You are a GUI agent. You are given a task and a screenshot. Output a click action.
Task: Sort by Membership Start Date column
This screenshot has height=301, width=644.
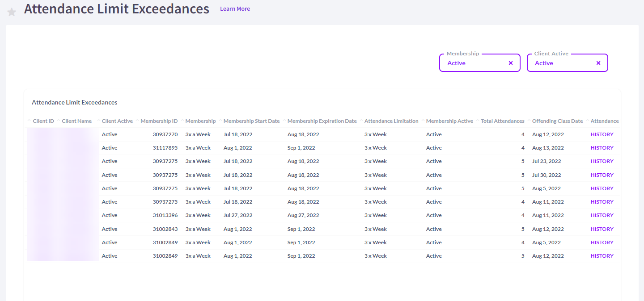tap(251, 121)
